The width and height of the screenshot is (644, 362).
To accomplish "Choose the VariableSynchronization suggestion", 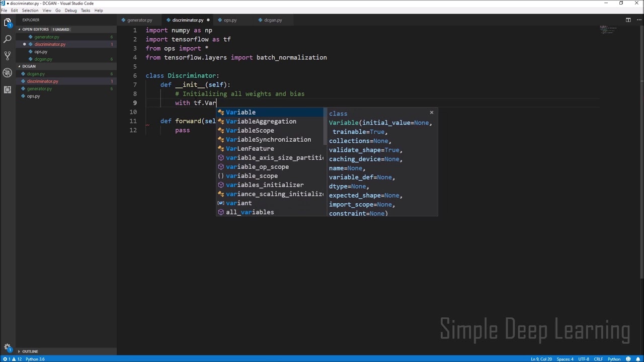I will point(270,139).
